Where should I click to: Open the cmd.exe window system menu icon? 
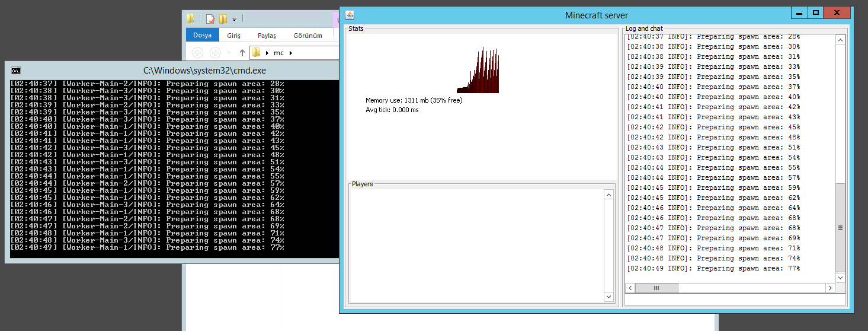click(x=16, y=70)
